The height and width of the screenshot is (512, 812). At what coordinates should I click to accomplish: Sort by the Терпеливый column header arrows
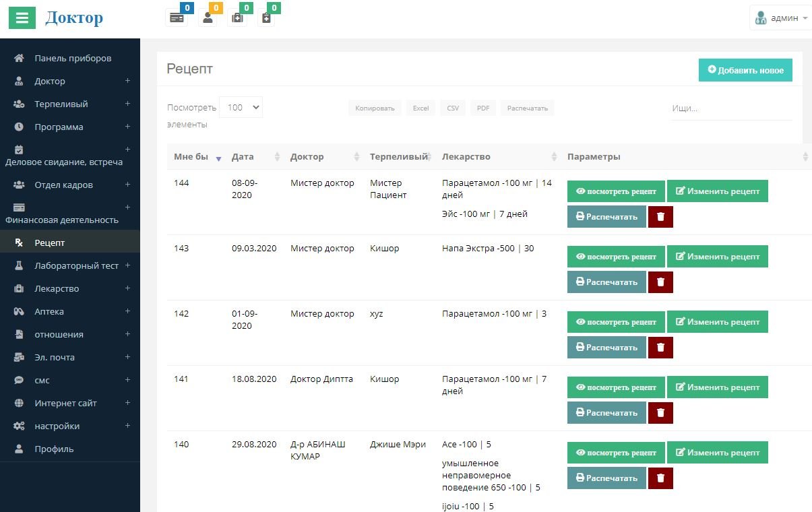tap(429, 157)
